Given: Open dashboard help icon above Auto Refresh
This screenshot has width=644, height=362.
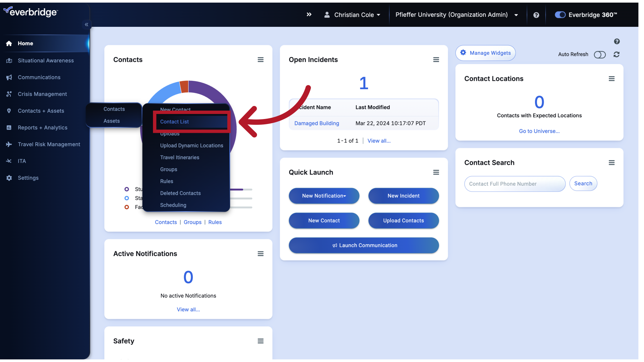Looking at the screenshot, I should pyautogui.click(x=616, y=42).
